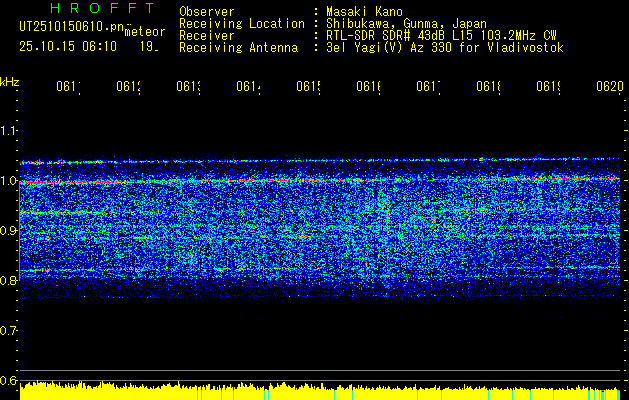Click the 0.7 frequency axis label

point(8,331)
